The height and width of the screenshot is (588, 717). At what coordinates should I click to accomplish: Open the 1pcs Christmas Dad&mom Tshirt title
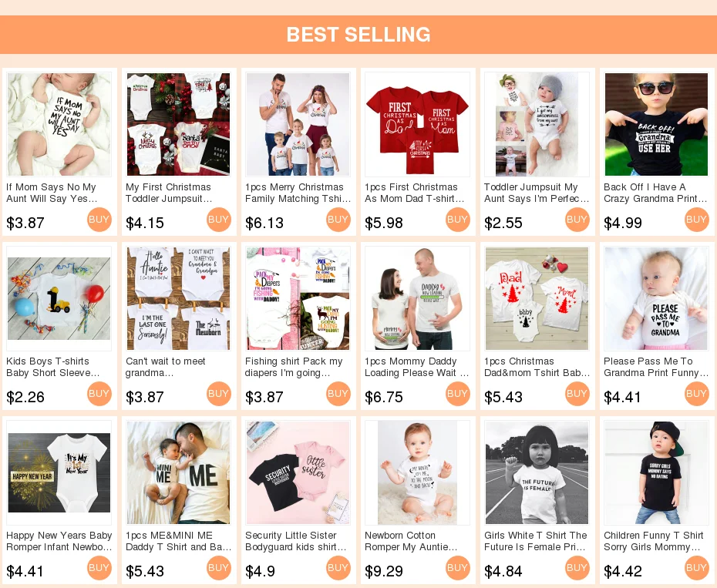click(537, 367)
